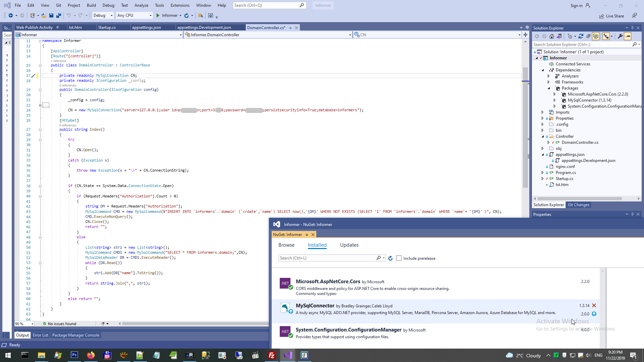Click the Live Share button
644x362 pixels.
[x=612, y=16]
